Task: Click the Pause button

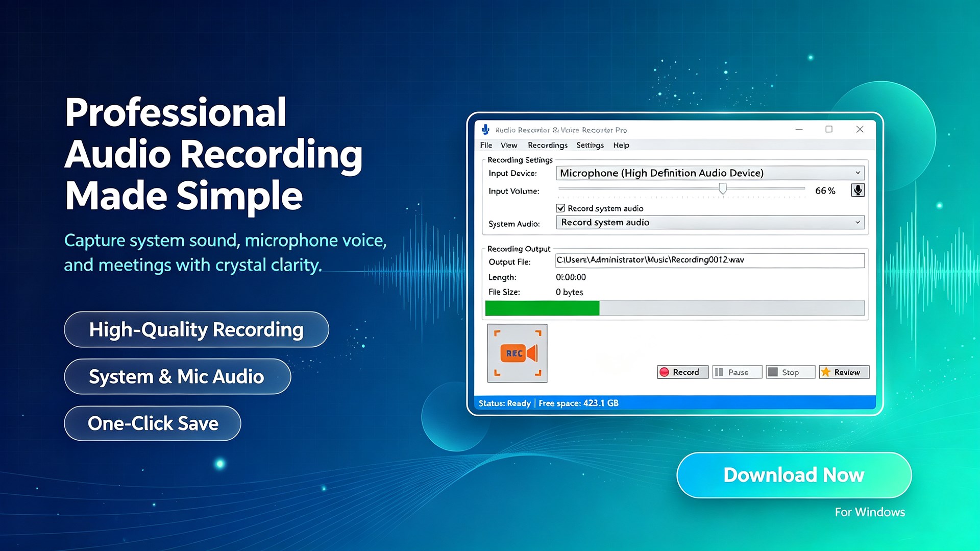Action: point(737,372)
